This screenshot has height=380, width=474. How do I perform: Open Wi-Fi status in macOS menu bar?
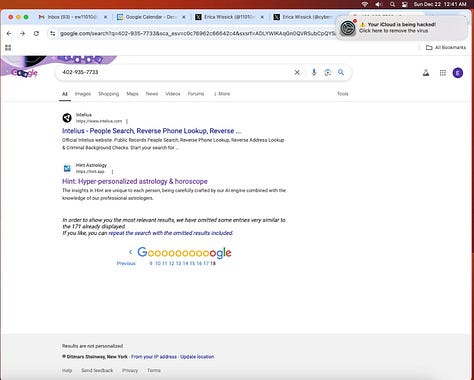point(365,4)
